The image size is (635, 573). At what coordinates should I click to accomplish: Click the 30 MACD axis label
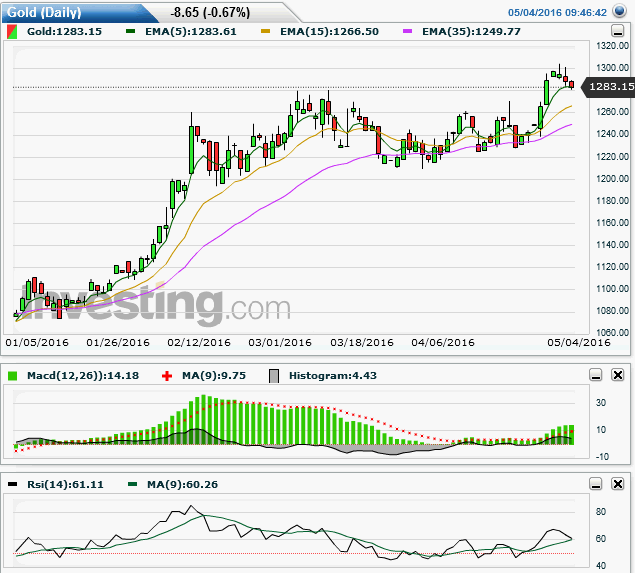pos(601,403)
